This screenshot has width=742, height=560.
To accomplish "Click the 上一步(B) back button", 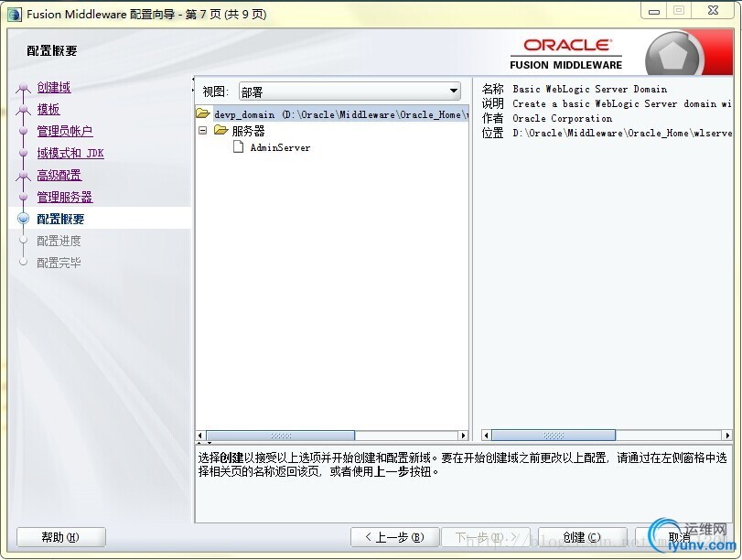I will (x=394, y=537).
